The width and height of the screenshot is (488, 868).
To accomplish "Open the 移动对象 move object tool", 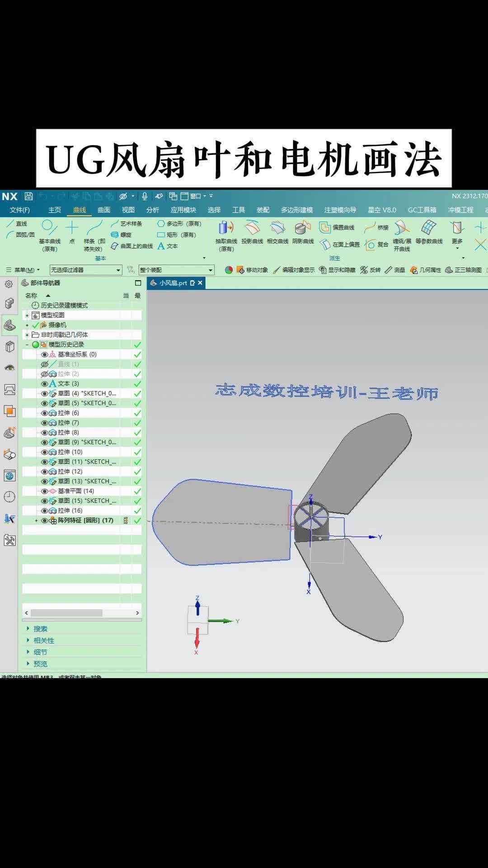I will [252, 270].
